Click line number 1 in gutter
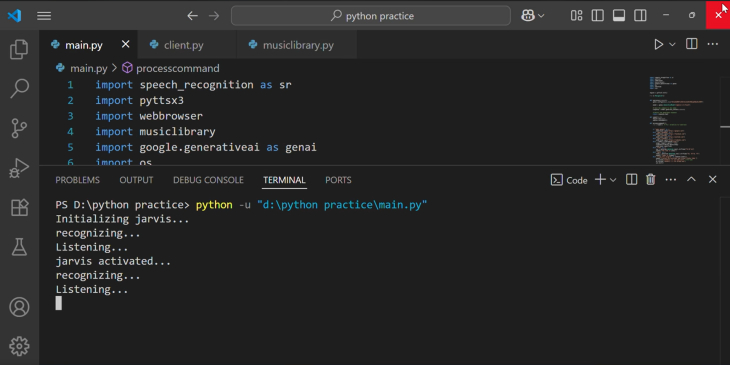This screenshot has width=730, height=365. coord(70,85)
